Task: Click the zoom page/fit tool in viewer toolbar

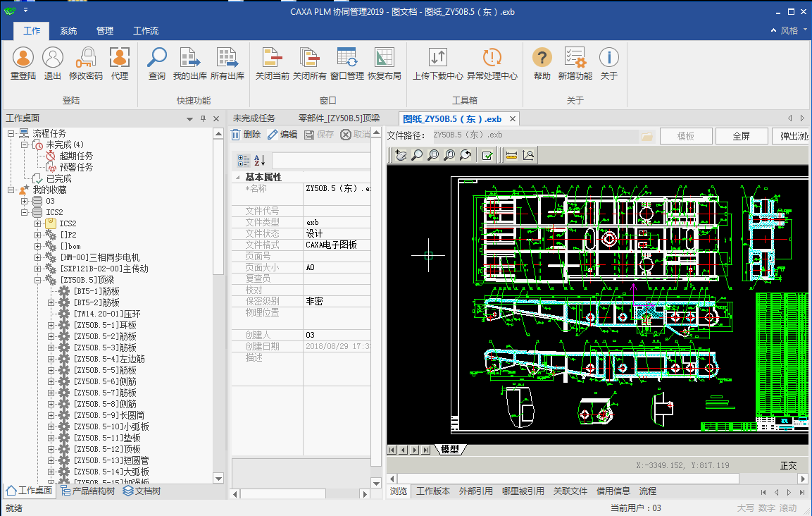Action: (449, 155)
